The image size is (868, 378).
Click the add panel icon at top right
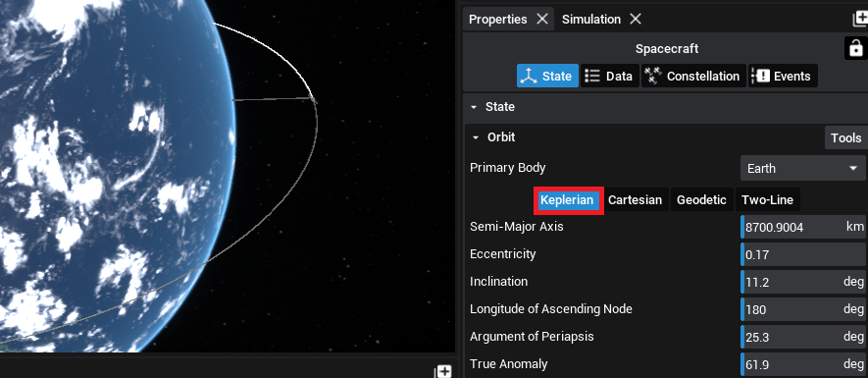pyautogui.click(x=860, y=19)
